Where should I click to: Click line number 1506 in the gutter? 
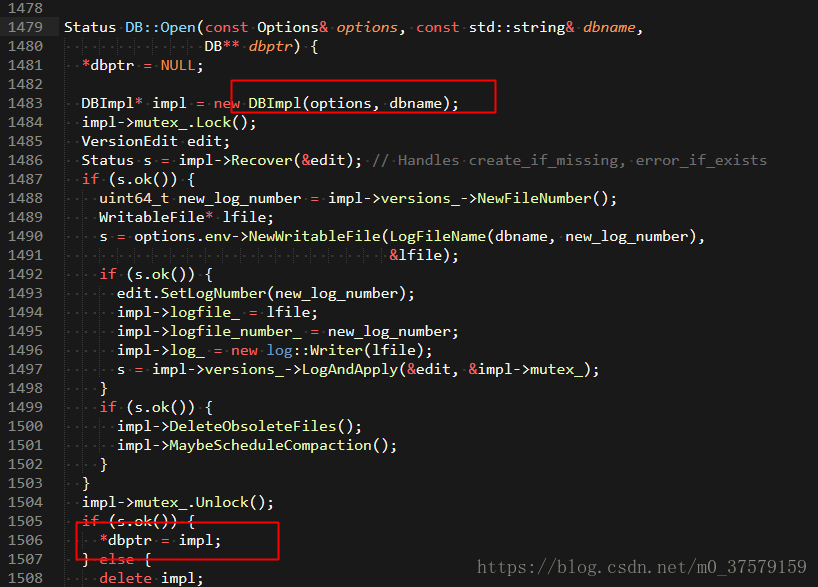tap(26, 540)
